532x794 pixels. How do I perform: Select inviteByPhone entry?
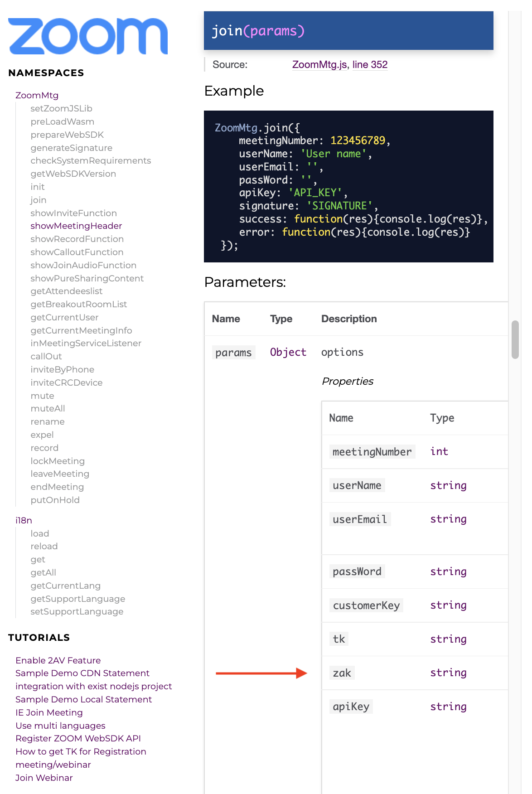point(62,369)
